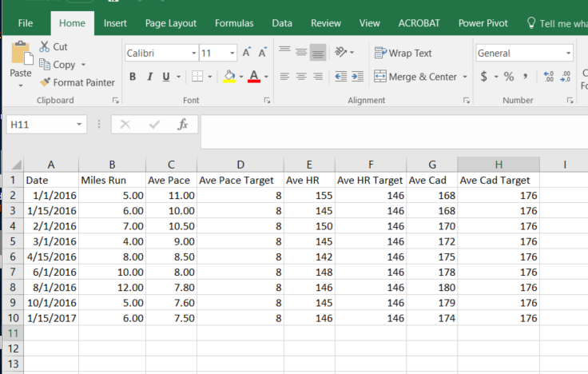Image resolution: width=588 pixels, height=374 pixels.
Task: Click the Cut scissors button
Action: point(54,46)
